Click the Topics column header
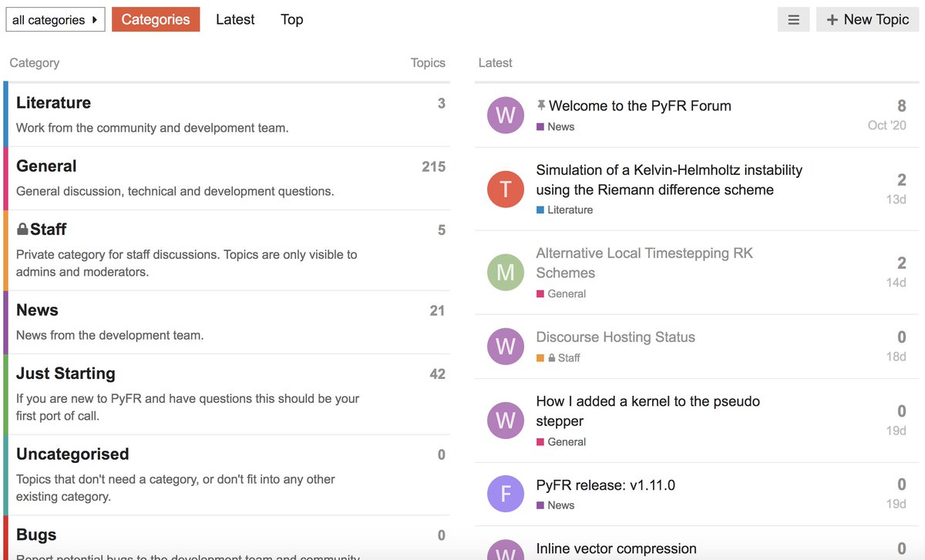925x560 pixels. [x=428, y=62]
